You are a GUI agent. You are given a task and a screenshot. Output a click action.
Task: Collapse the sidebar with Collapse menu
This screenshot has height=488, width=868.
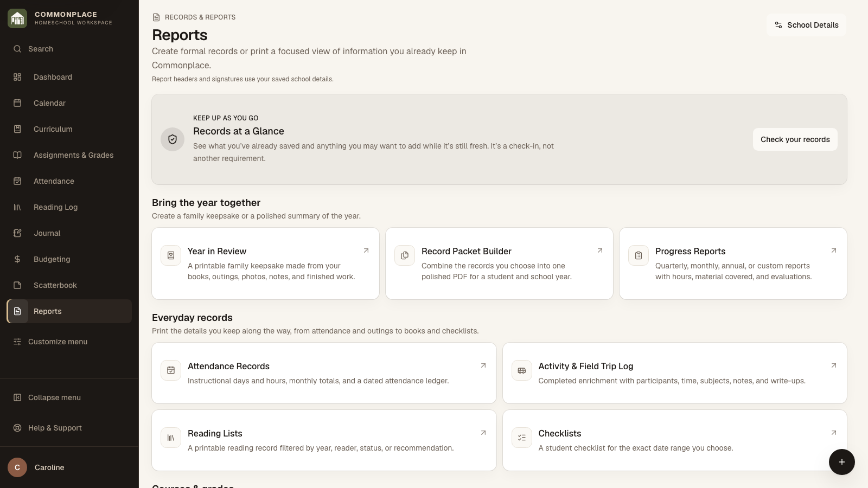pos(69,397)
